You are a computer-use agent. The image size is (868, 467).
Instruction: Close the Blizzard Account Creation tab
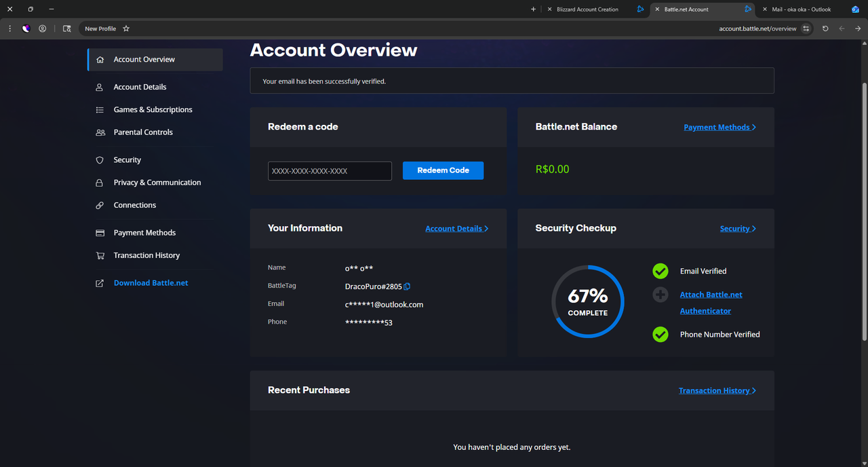(550, 10)
